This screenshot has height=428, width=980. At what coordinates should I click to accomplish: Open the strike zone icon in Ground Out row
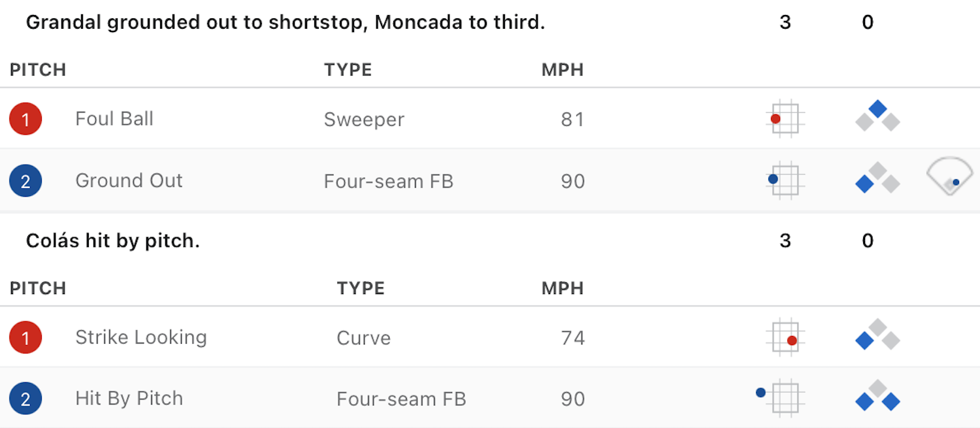[785, 180]
